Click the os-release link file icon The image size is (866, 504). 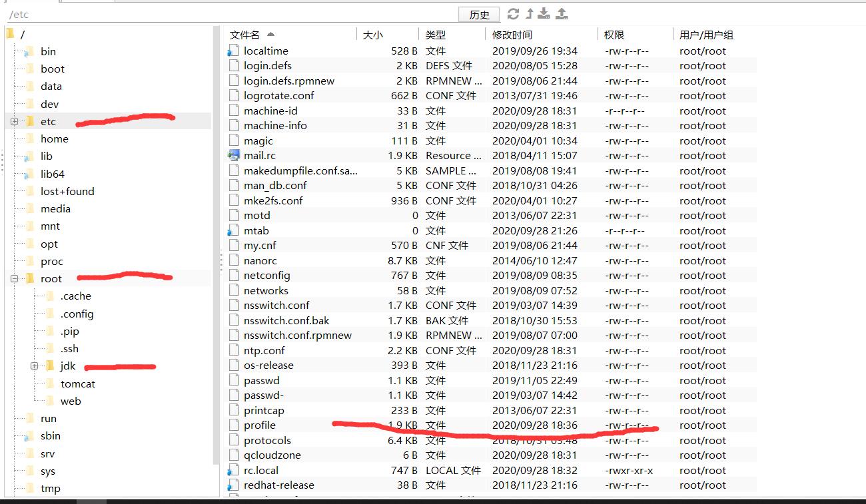232,365
